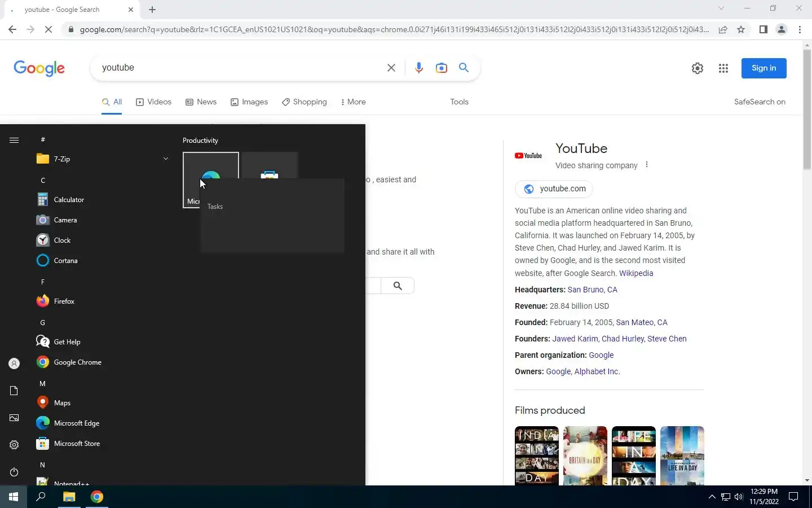
Task: Launch Calculator from Start menu
Action: pos(101,200)
